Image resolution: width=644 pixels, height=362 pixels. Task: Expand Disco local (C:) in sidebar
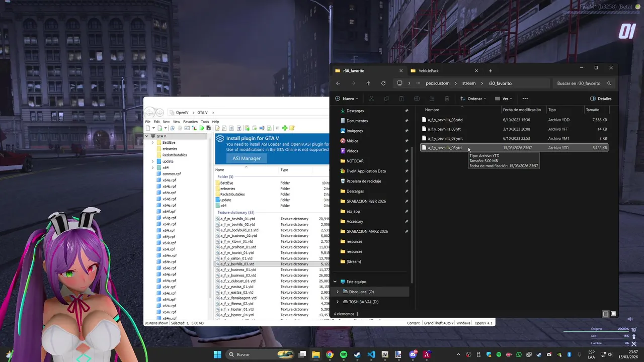tap(338, 292)
